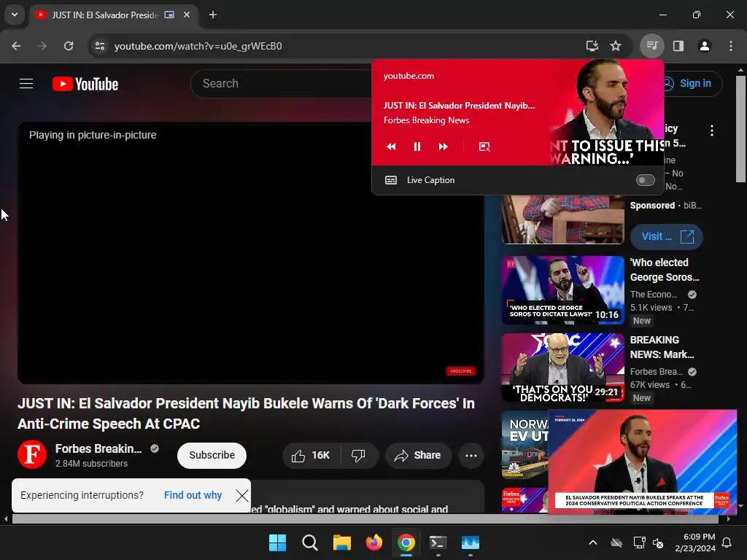Click the address bar URL
Image resolution: width=747 pixels, height=560 pixels.
click(198, 46)
